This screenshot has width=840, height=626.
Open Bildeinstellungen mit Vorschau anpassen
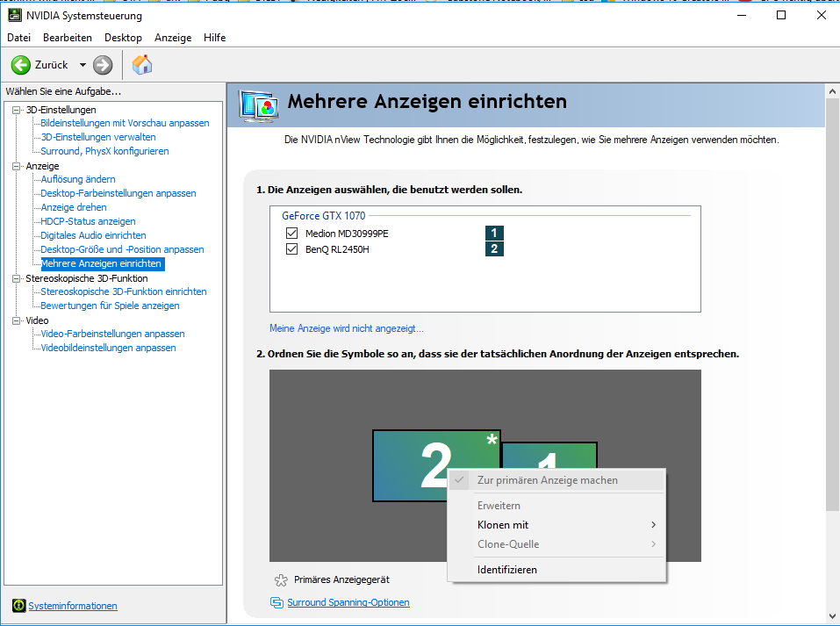[125, 123]
